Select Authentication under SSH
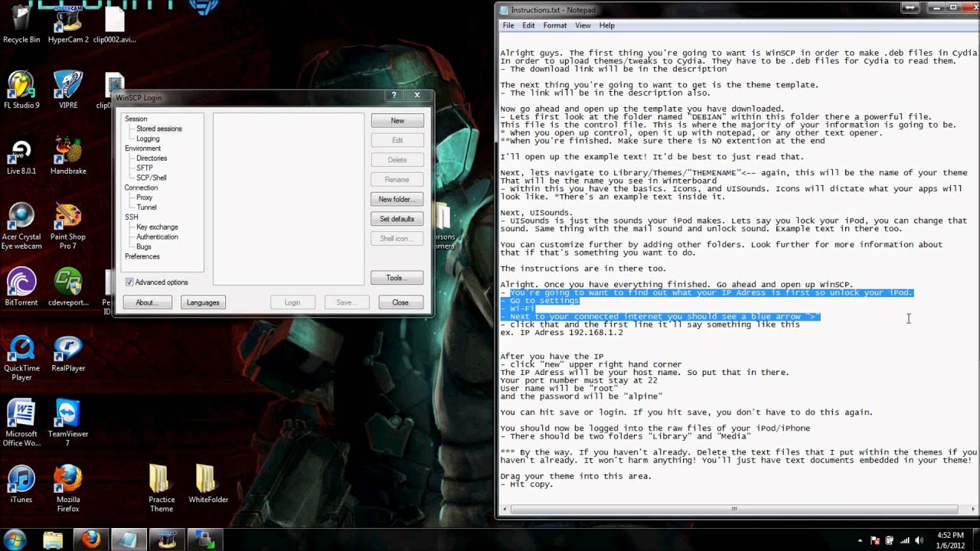The width and height of the screenshot is (980, 551). (x=157, y=236)
